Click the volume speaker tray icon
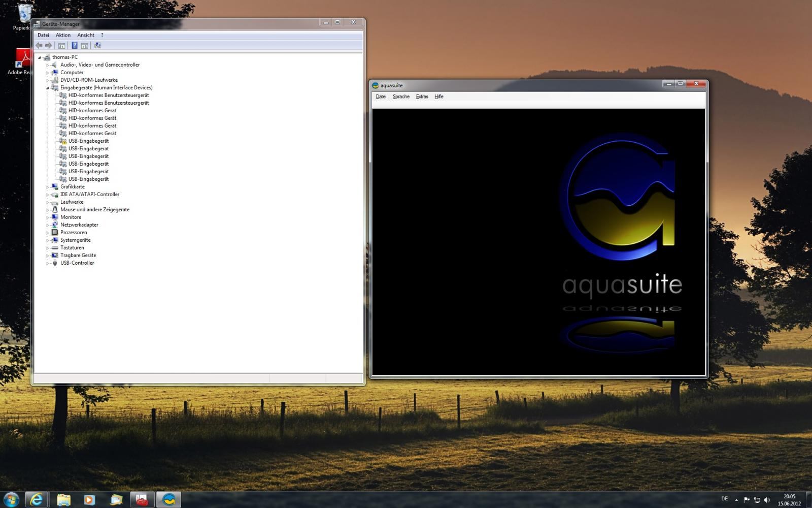Screen dimensions: 812x508 pyautogui.click(x=767, y=500)
